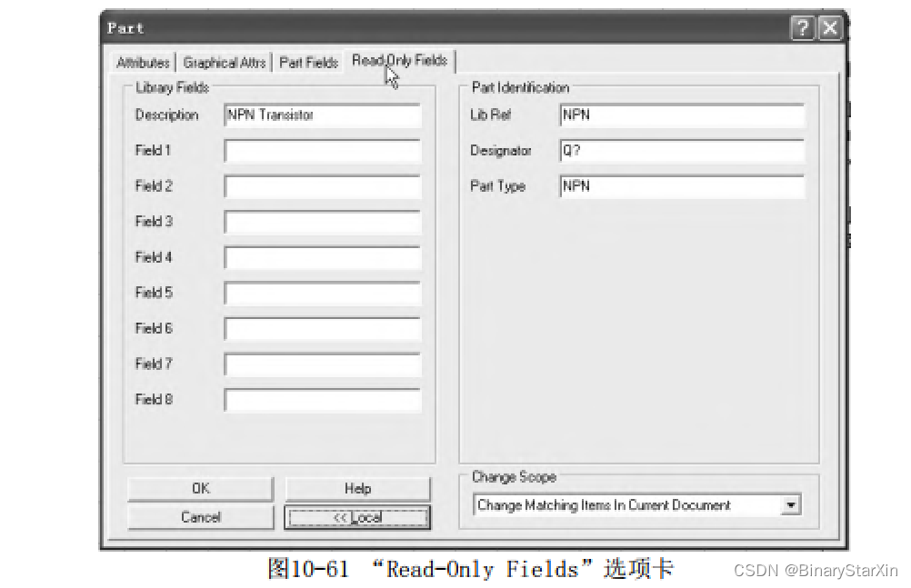Click the Change Scope group label
The image size is (911, 588).
(514, 477)
